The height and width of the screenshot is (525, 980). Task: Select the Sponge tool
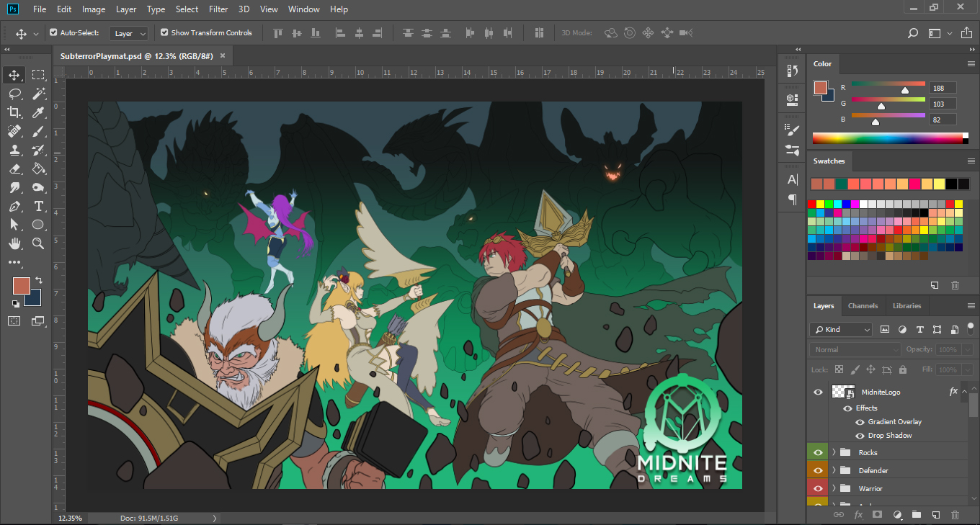[x=38, y=187]
